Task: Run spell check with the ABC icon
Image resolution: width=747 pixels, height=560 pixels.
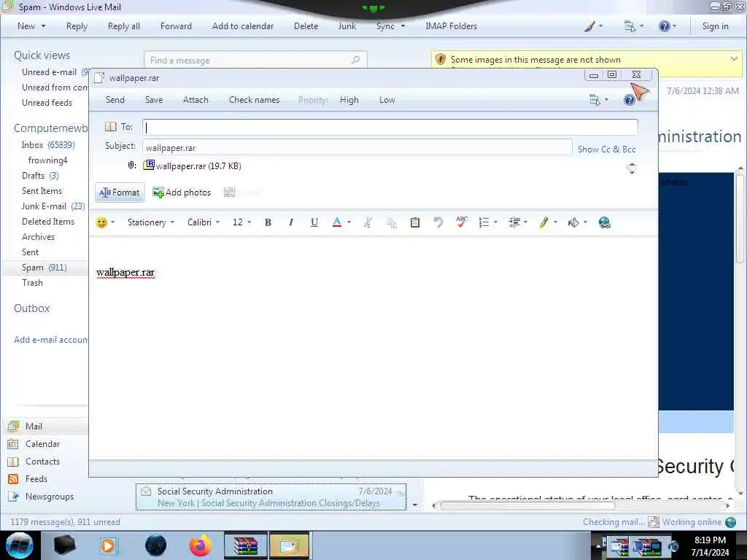Action: point(462,222)
